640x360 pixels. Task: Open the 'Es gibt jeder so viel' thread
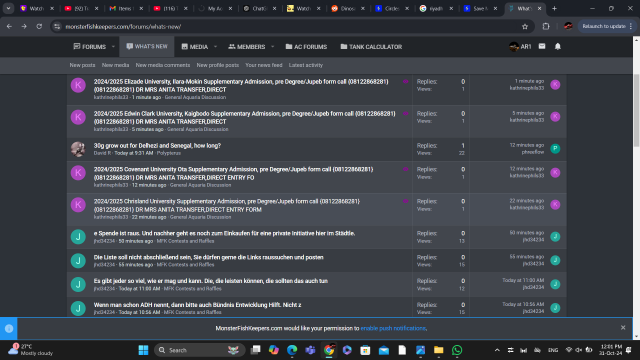(211, 281)
